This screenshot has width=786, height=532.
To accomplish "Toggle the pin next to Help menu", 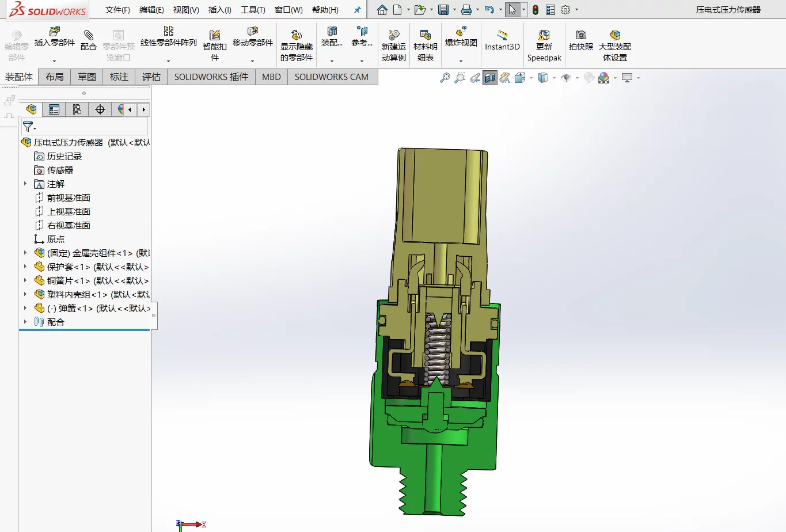I will point(357,10).
